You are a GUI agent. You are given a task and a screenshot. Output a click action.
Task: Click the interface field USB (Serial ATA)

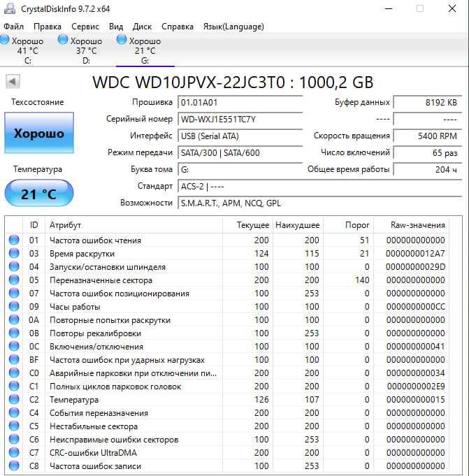pyautogui.click(x=240, y=136)
